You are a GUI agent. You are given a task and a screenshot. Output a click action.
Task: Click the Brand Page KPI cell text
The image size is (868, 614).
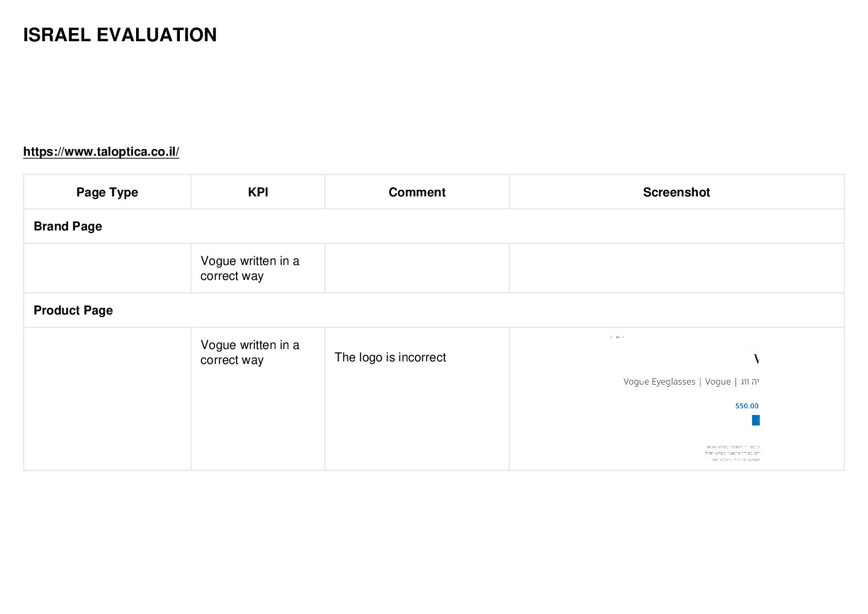coord(250,268)
